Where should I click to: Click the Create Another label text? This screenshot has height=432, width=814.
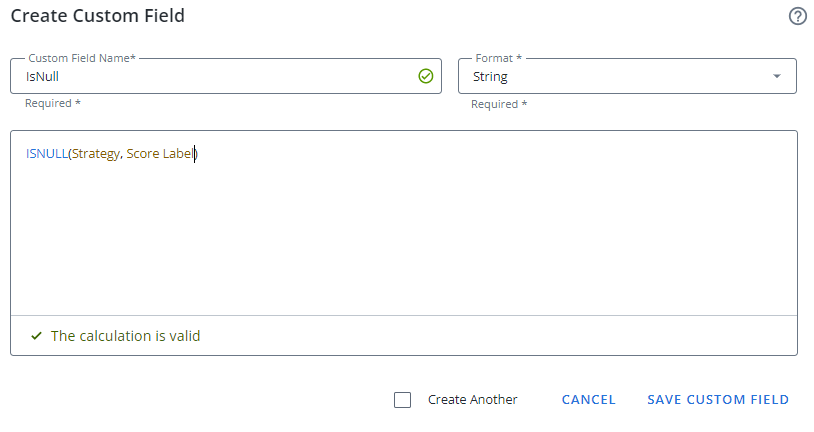(x=472, y=400)
